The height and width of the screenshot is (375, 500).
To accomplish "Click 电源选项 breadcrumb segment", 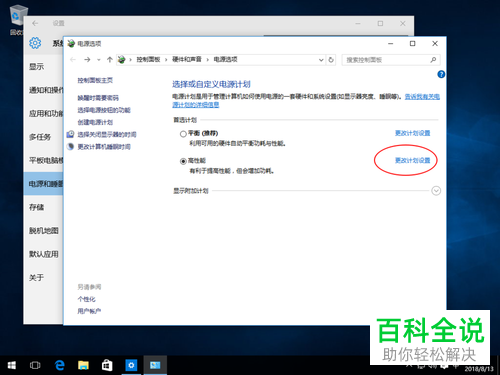I will (225, 59).
